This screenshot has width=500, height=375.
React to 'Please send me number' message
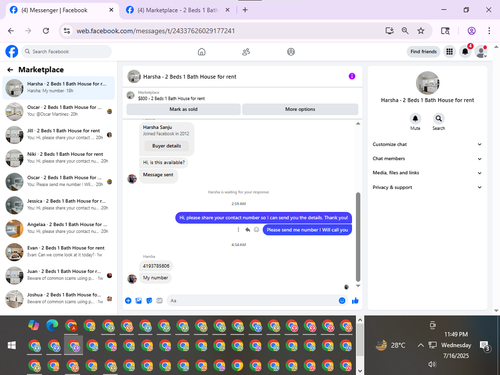(x=256, y=230)
